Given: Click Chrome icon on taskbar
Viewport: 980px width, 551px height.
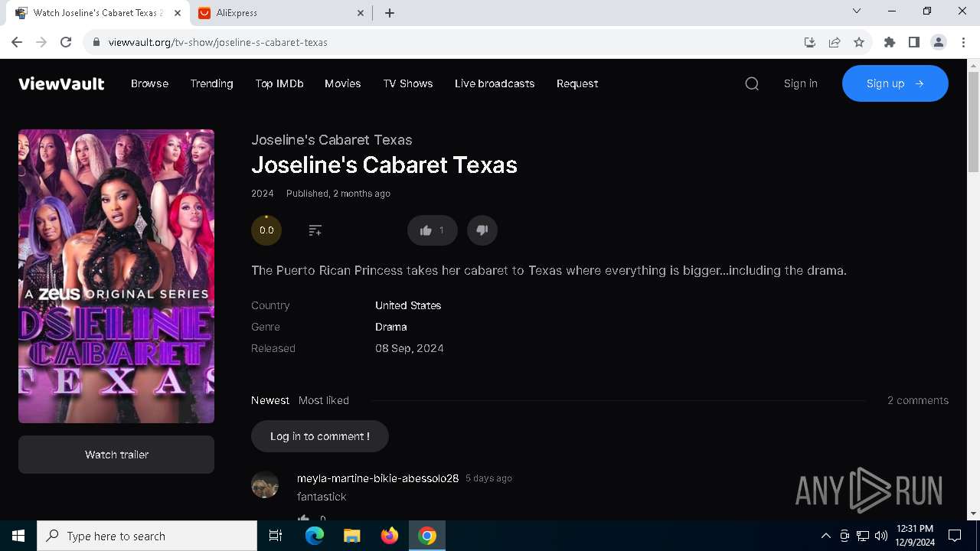Looking at the screenshot, I should coord(427,536).
